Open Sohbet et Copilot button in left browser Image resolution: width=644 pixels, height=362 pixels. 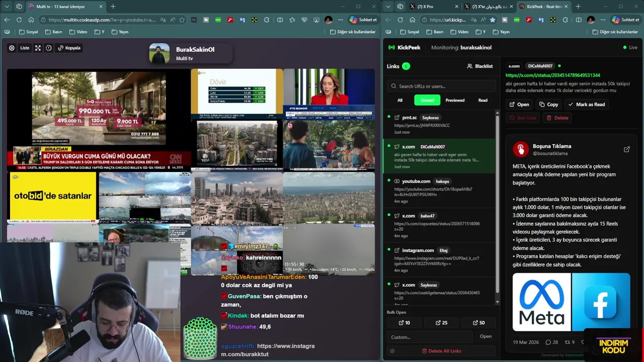pyautogui.click(x=363, y=20)
